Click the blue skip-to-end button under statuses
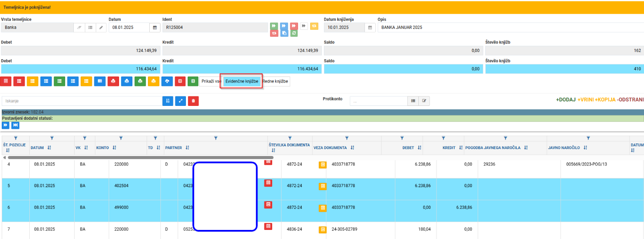 (x=15, y=125)
